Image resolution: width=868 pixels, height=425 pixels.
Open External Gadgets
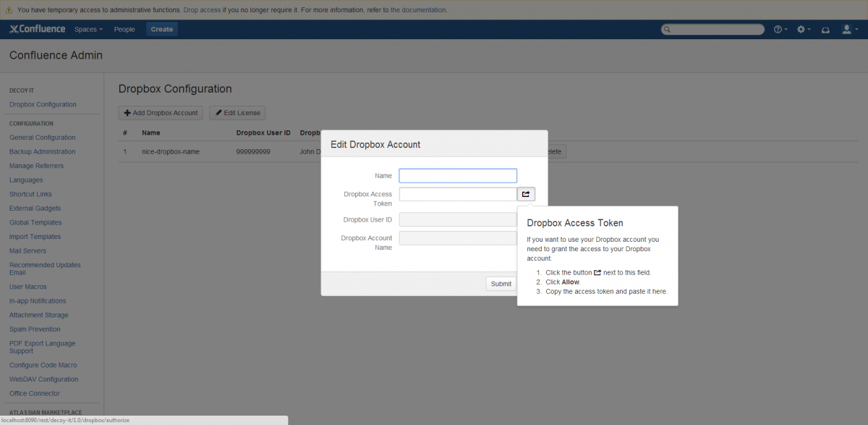pos(35,209)
